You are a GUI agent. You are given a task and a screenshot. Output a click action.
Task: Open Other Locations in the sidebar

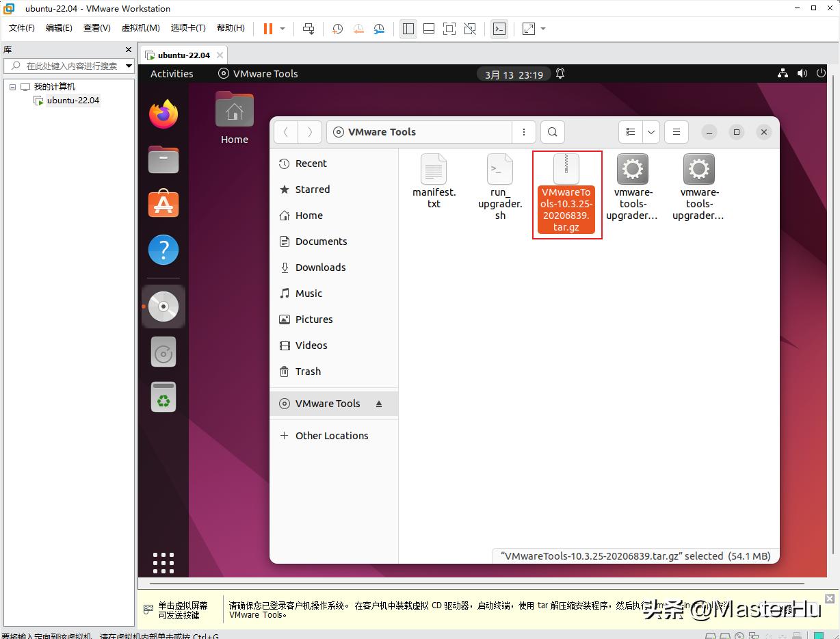(x=331, y=435)
